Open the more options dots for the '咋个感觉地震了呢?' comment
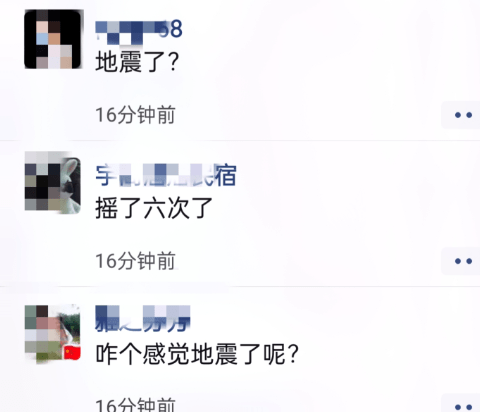 pos(462,404)
